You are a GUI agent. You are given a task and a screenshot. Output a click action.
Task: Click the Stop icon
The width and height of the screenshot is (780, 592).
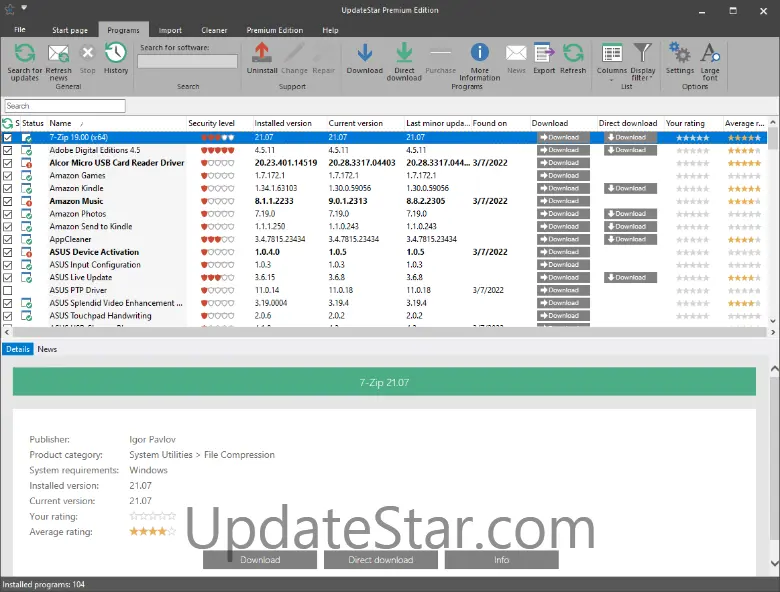click(x=88, y=53)
